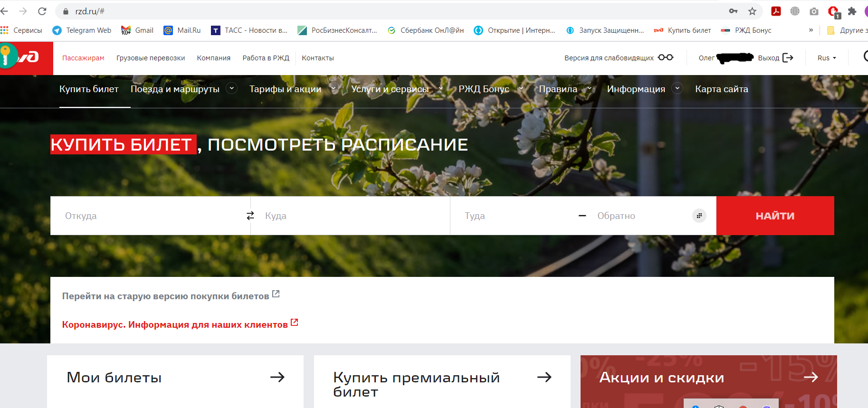Open the calendar date picker icon
868x408 pixels.
(x=699, y=216)
